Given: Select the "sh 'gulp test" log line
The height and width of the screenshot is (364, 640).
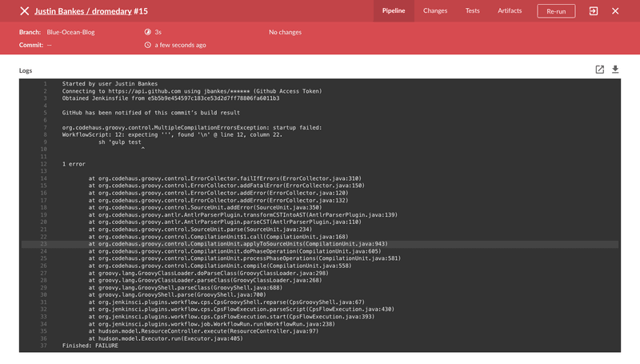Looking at the screenshot, I should point(119,142).
